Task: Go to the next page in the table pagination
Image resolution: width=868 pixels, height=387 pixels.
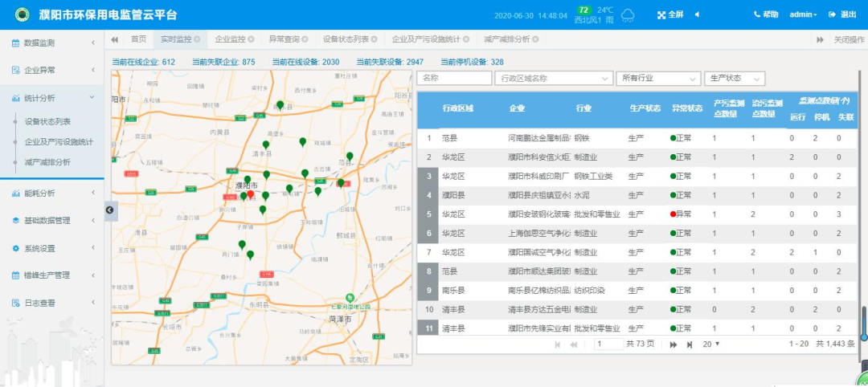Action: [x=674, y=344]
